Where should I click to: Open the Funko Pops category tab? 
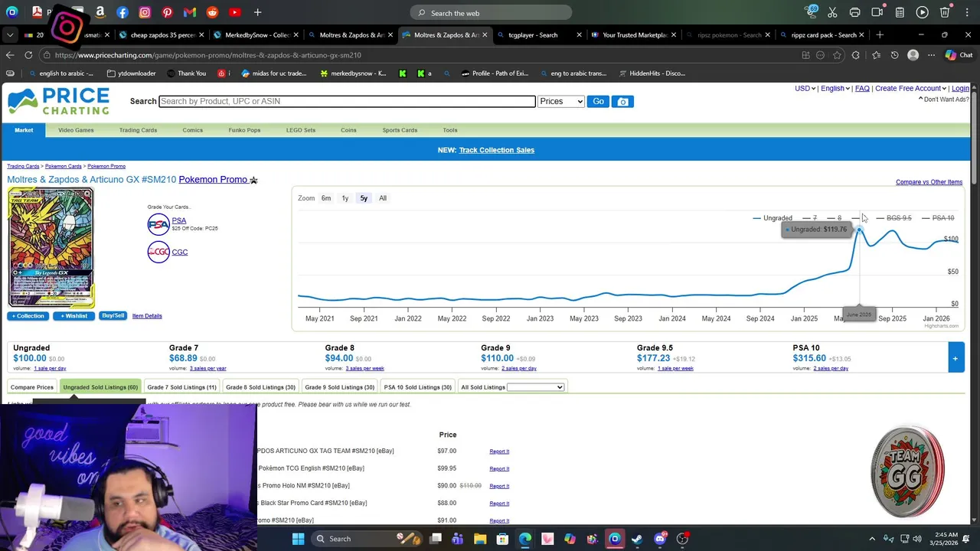coord(244,130)
